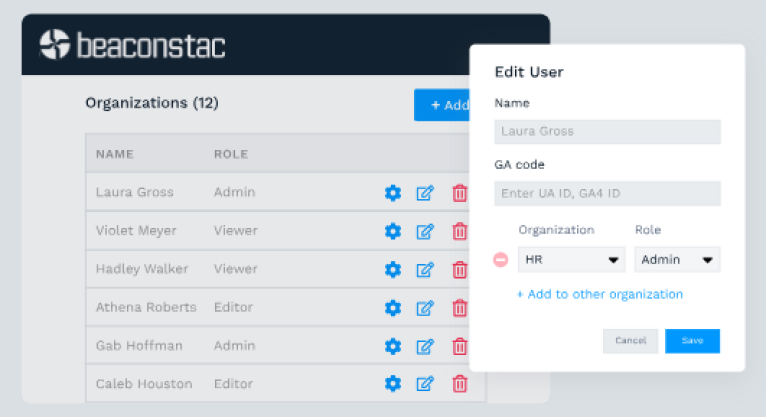Viewport: 766px width, 417px height.
Task: Open edit icon in Laura Gross row
Action: pyautogui.click(x=425, y=193)
